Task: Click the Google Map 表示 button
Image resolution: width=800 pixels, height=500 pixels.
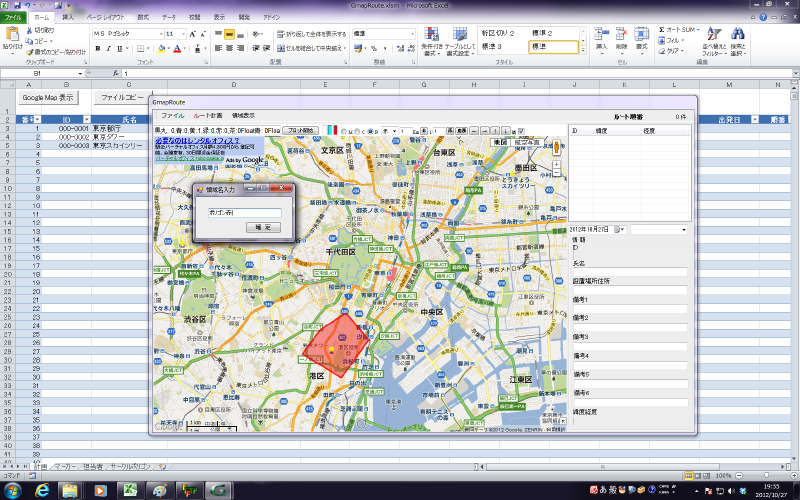Action: (48, 98)
